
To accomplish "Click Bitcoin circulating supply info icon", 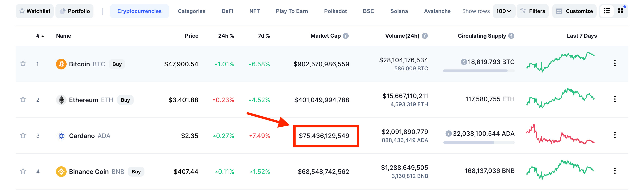I will (464, 62).
